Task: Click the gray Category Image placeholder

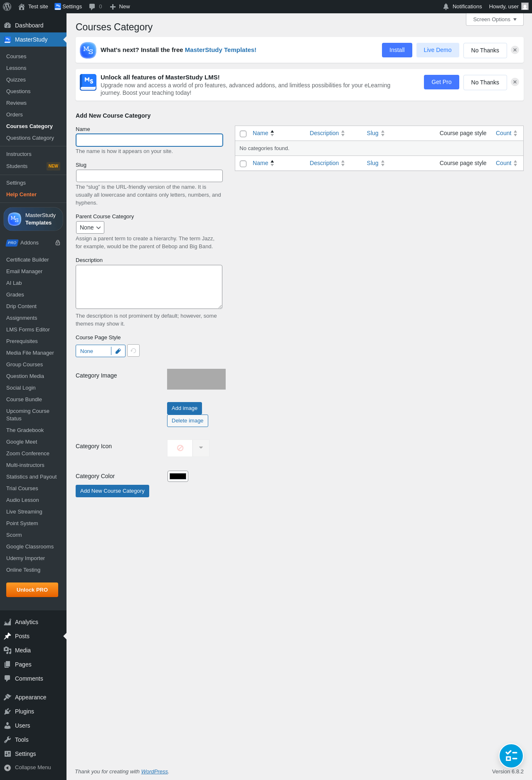Action: (196, 379)
